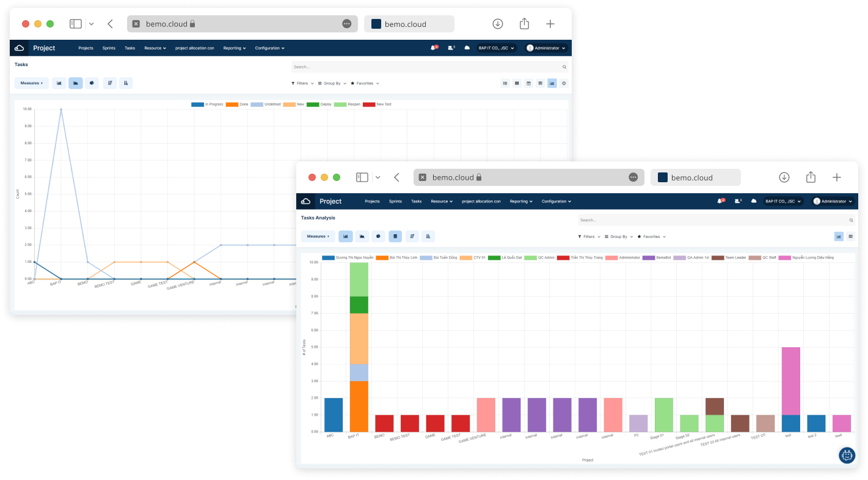
Task: Open Resource menu in Tasks Analysis window
Action: click(441, 201)
